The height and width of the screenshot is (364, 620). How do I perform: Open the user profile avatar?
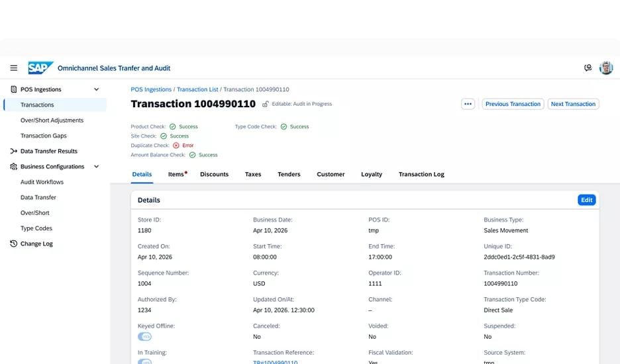[606, 68]
